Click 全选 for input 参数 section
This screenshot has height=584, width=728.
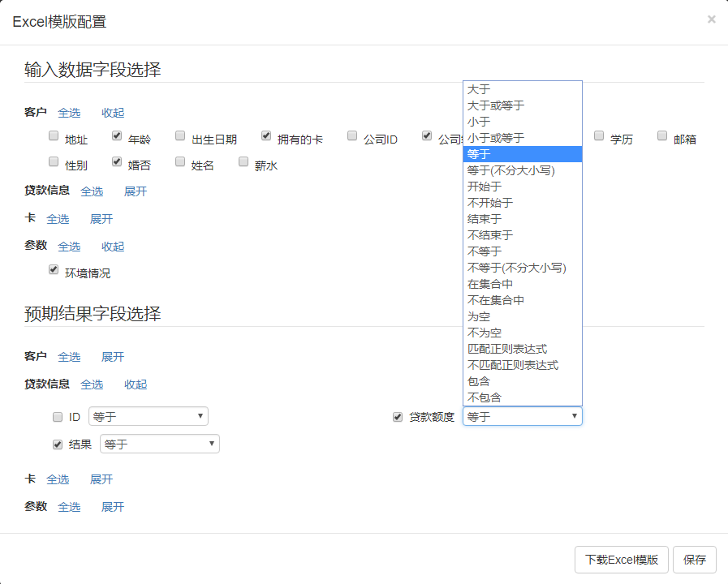tap(69, 247)
